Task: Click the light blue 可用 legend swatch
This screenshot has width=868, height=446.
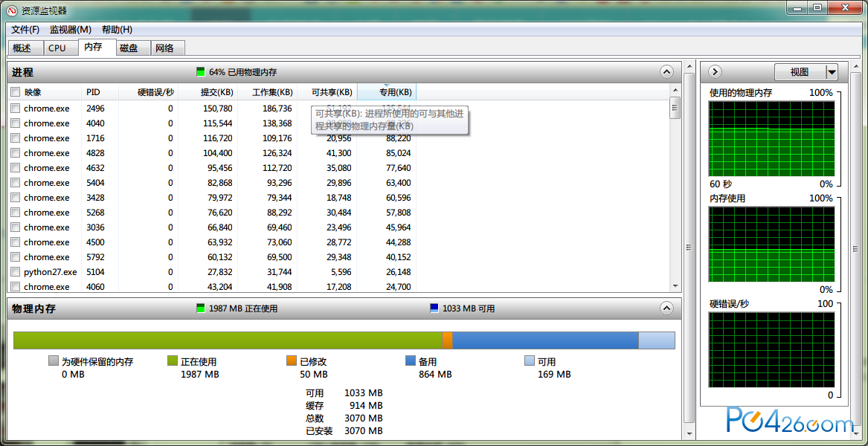Action: (x=530, y=361)
